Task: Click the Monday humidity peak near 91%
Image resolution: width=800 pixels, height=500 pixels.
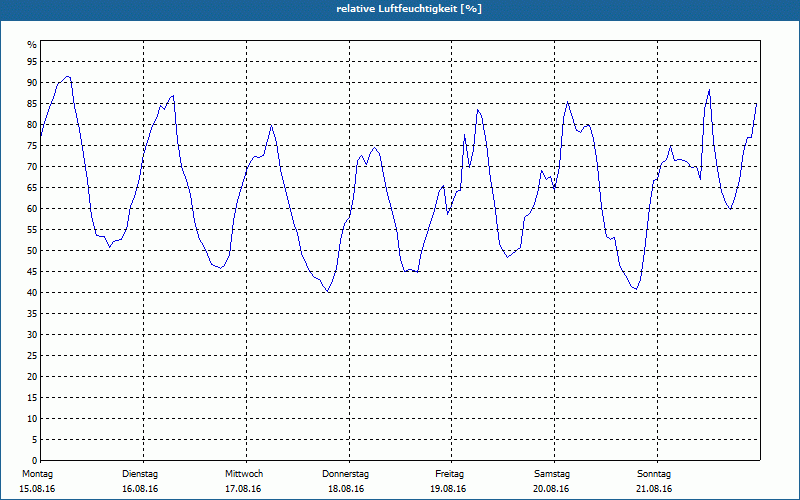Action: click(x=67, y=77)
